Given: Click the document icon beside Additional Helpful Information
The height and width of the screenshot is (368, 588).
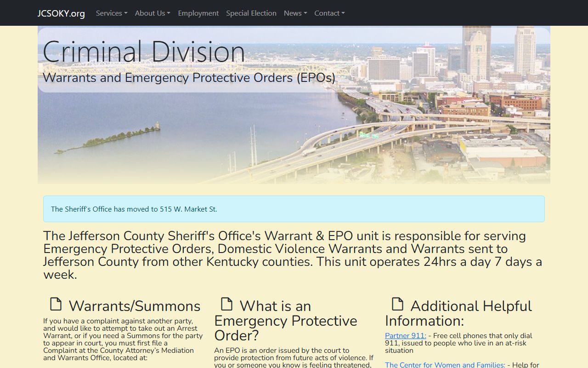Looking at the screenshot, I should [397, 304].
